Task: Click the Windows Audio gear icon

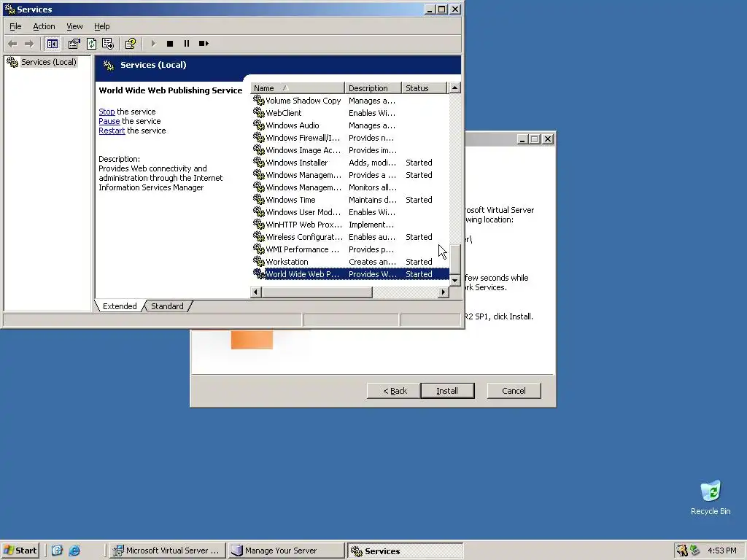Action: coord(259,125)
